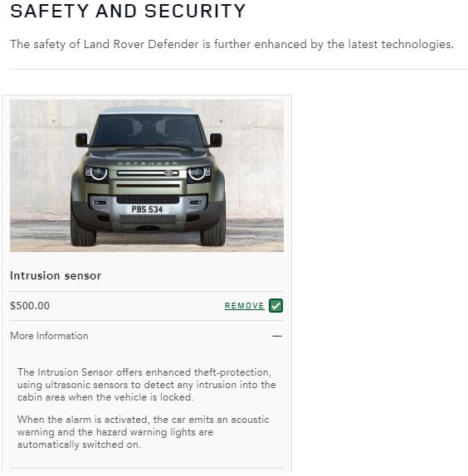This screenshot has height=476, width=468.
Task: Click the acoustic warning description paragraph
Action: point(143,432)
